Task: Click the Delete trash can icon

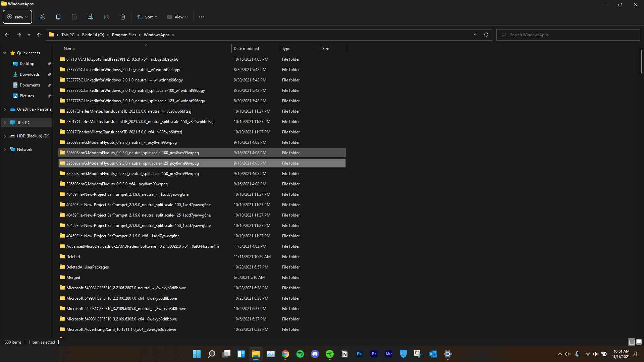Action: [x=123, y=17]
